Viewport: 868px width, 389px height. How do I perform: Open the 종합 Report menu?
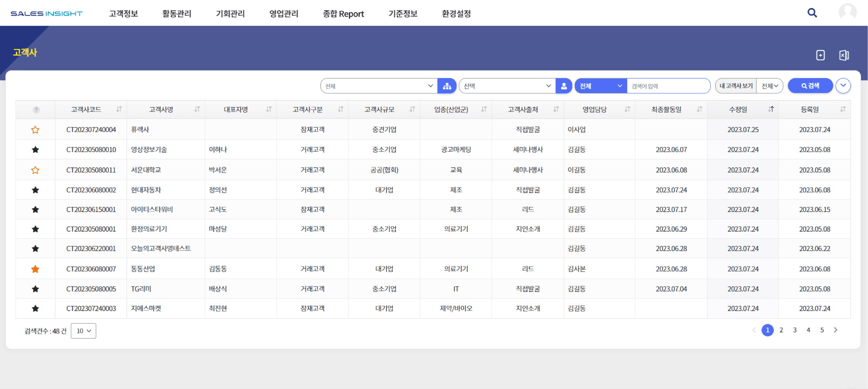tap(343, 14)
